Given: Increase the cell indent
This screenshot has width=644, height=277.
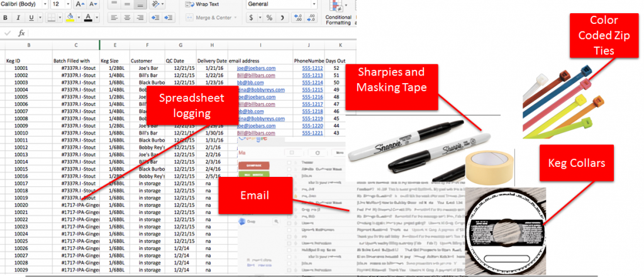Looking at the screenshot, I should click(x=169, y=18).
